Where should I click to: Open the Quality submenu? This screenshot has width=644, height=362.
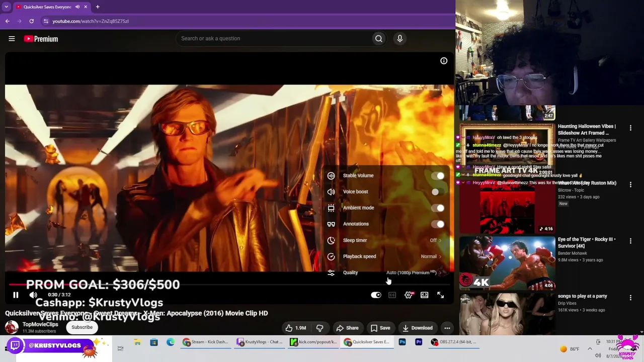386,273
